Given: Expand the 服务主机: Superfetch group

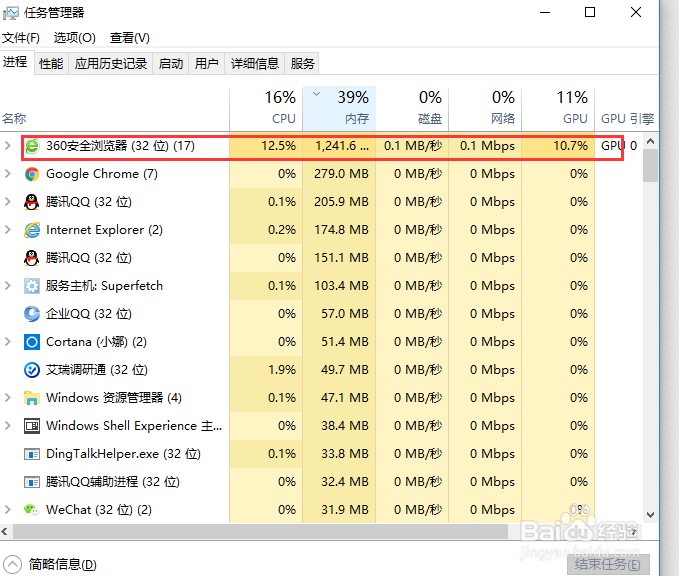Looking at the screenshot, I should (x=7, y=286).
